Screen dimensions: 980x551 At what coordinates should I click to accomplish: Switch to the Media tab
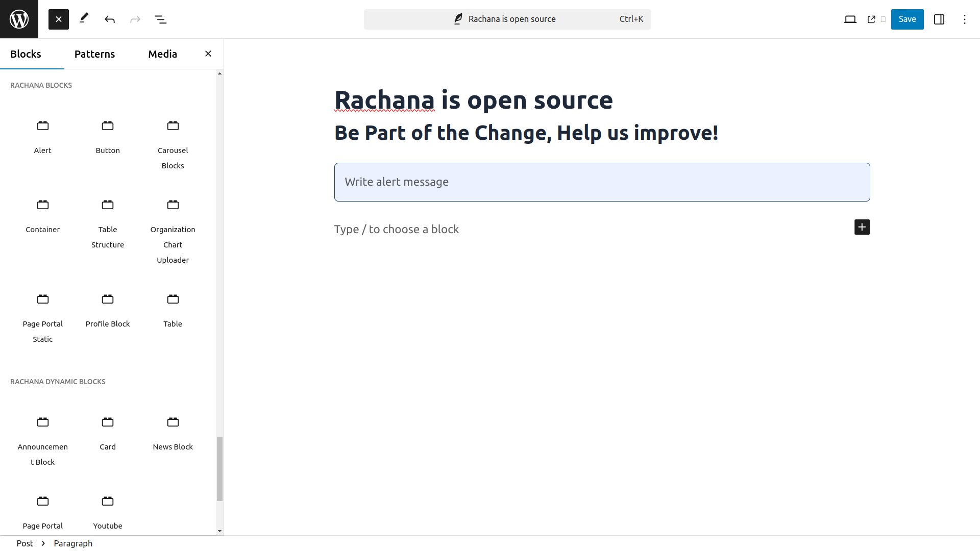tap(162, 54)
